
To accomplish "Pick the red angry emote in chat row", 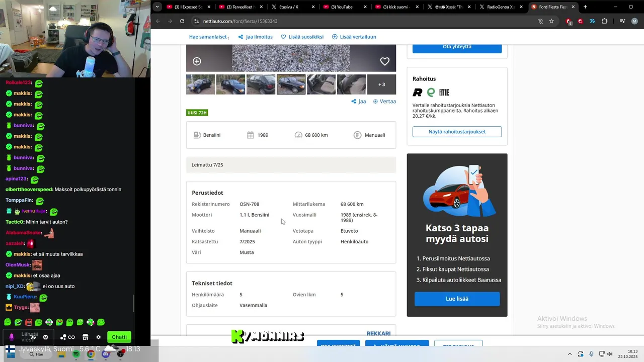I will [x=29, y=322].
